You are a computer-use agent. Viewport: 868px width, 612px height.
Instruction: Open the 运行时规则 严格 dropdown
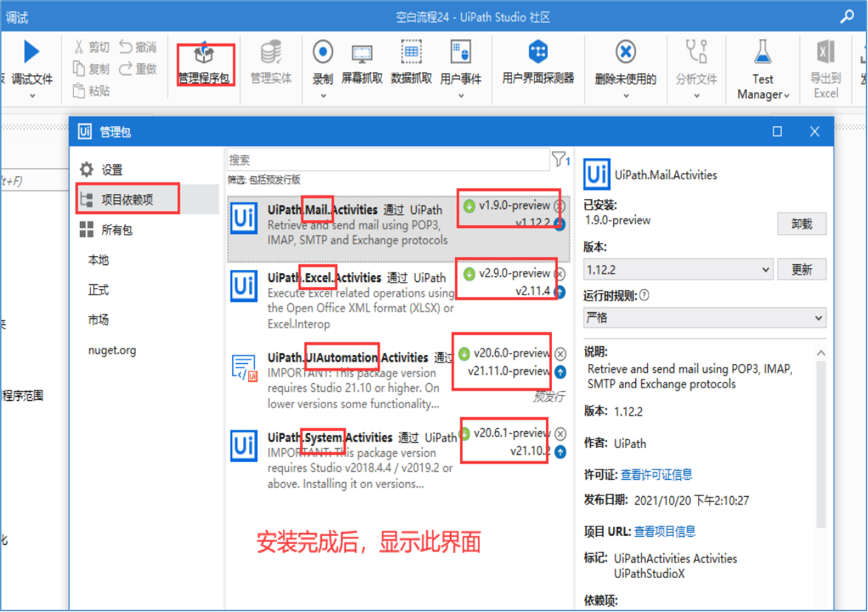705,317
